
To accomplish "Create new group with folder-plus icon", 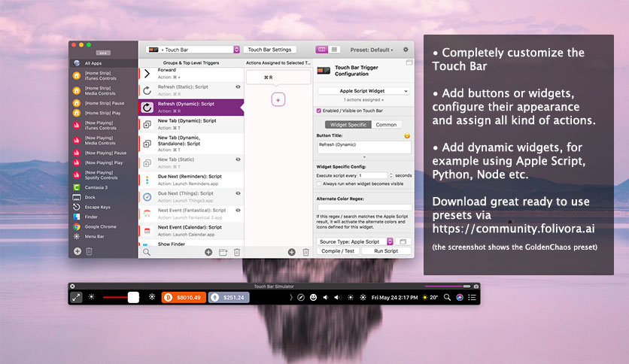I will point(223,252).
